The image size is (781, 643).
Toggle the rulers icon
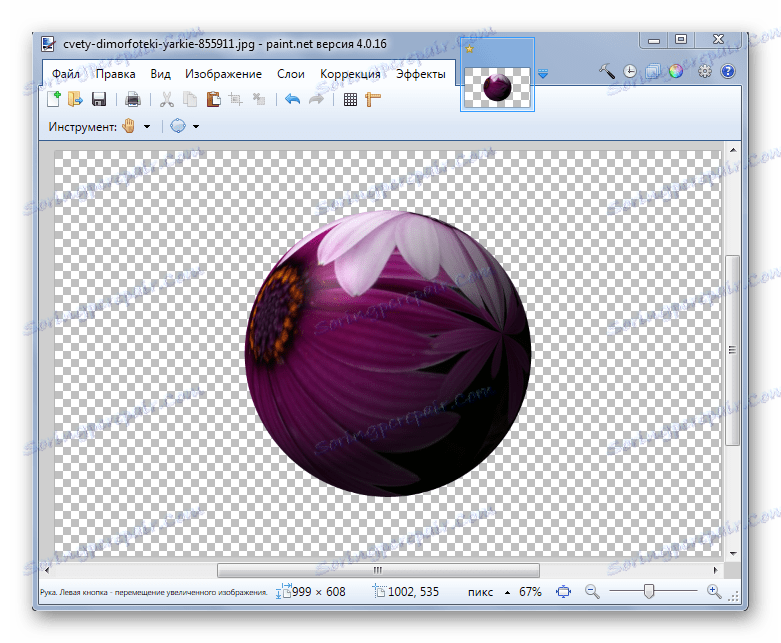373,100
